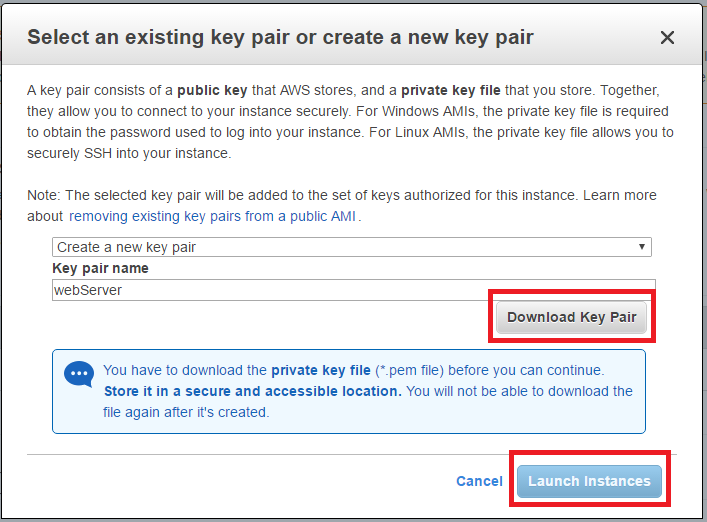Close the key pair dialog
The image size is (707, 522).
(x=667, y=38)
